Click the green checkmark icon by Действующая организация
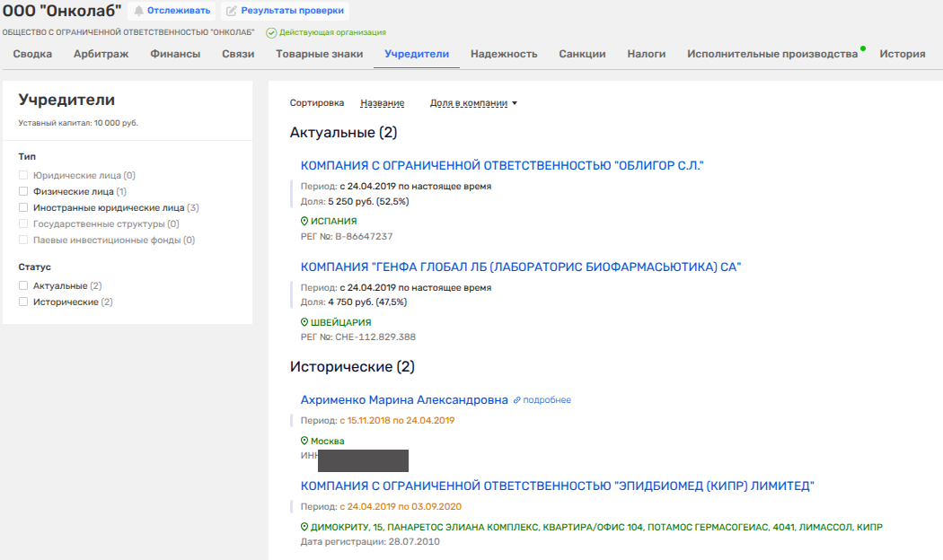This screenshot has height=560, width=943. point(271,32)
